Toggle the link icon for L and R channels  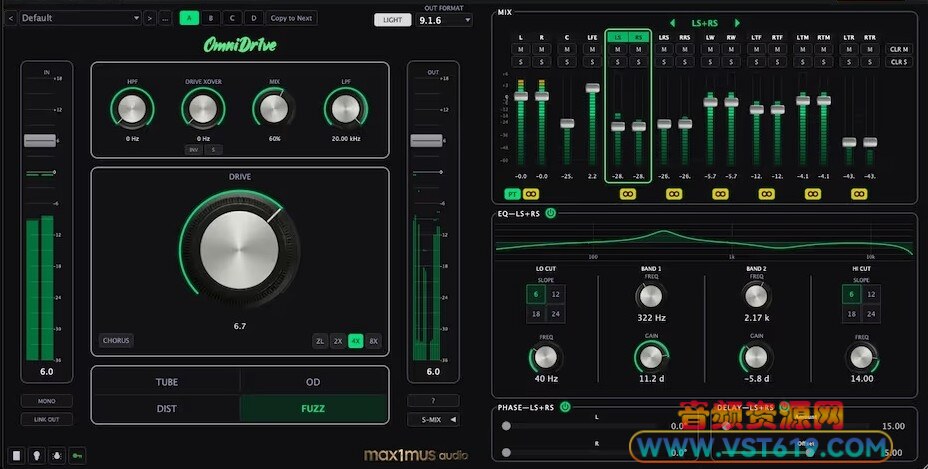tap(531, 194)
